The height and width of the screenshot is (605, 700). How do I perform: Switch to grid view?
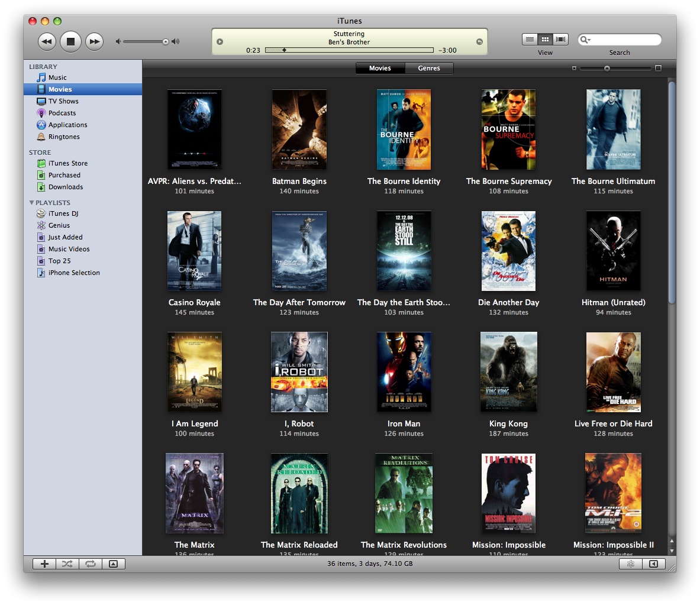pos(545,39)
